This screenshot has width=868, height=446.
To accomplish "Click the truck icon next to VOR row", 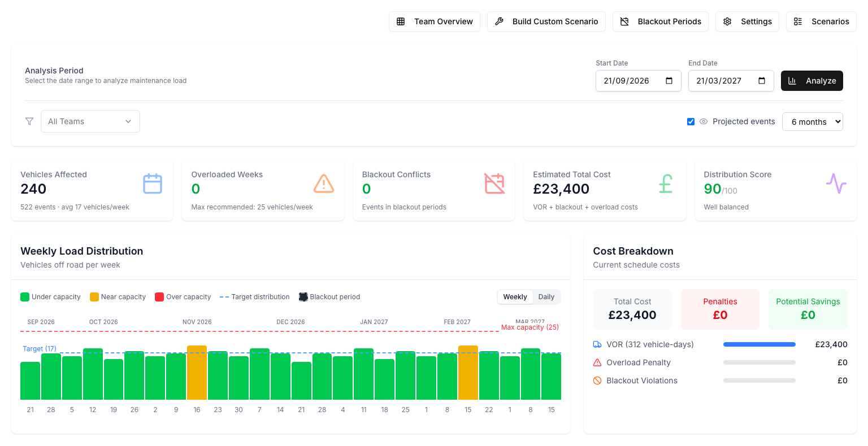I will pyautogui.click(x=597, y=344).
